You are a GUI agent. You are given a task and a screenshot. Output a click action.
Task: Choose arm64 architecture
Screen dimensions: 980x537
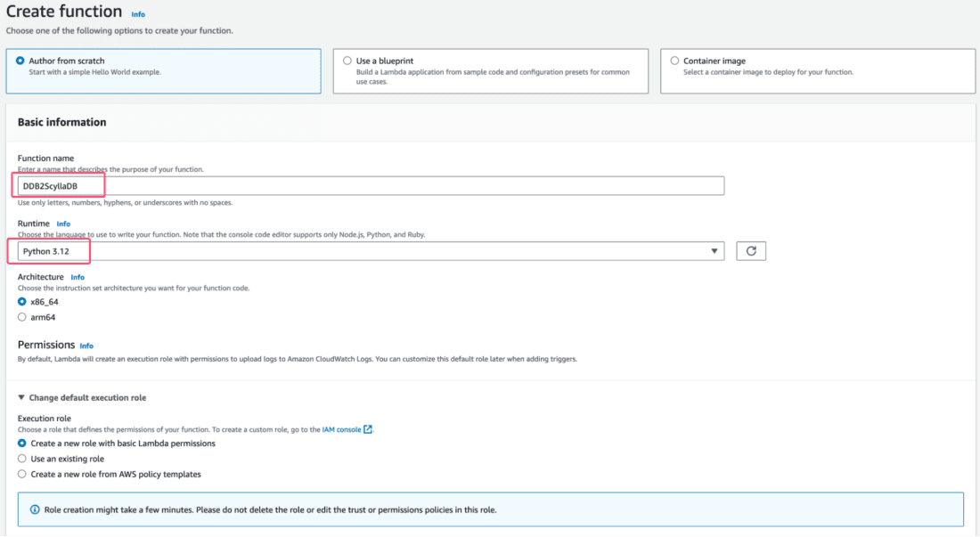pos(22,317)
